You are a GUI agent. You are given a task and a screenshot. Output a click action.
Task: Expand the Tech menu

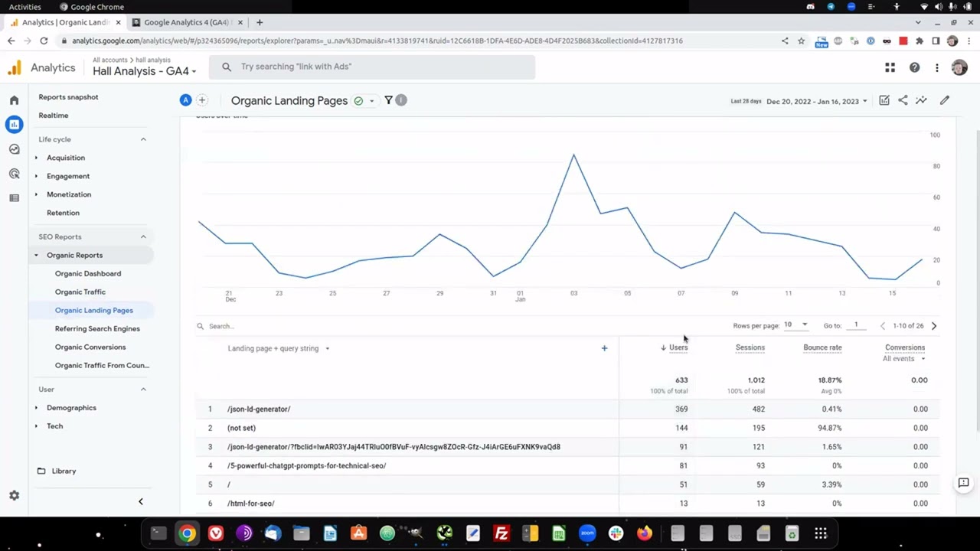pyautogui.click(x=36, y=426)
